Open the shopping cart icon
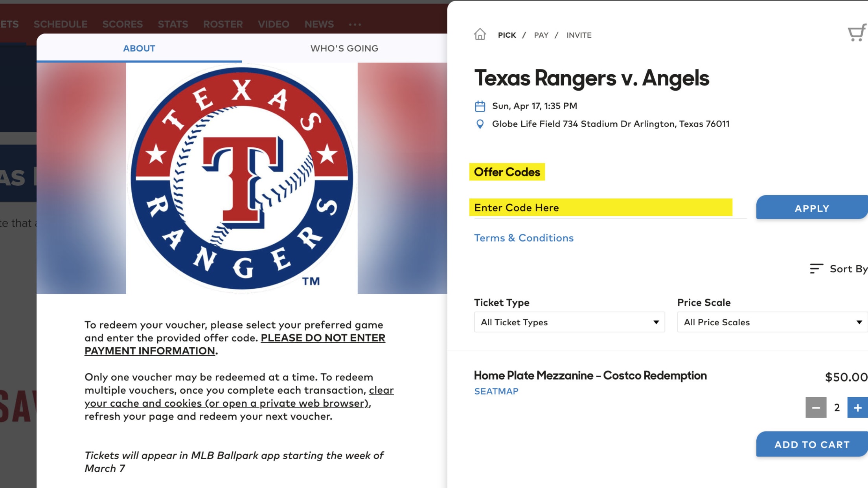The image size is (868, 488). [857, 33]
